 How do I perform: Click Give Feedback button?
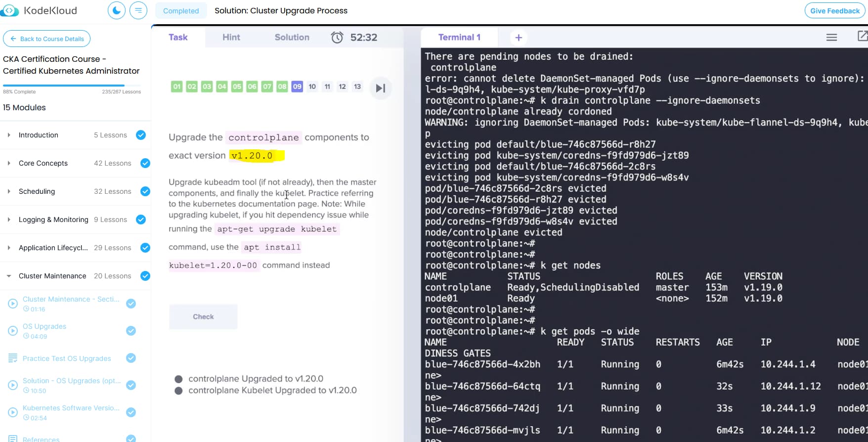[x=835, y=11]
